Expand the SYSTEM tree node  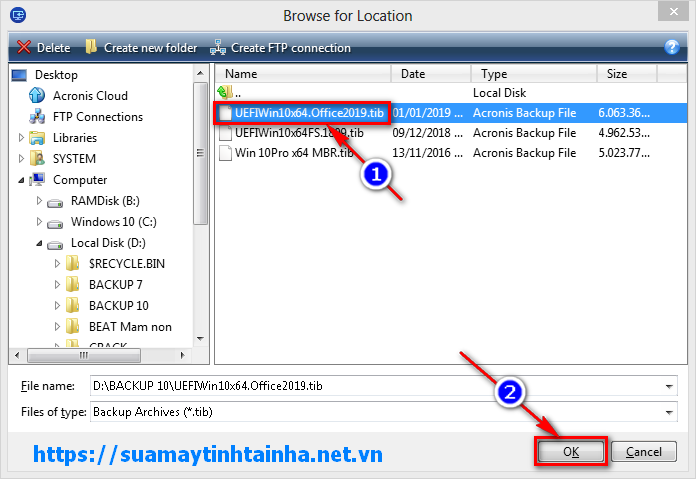(x=21, y=158)
